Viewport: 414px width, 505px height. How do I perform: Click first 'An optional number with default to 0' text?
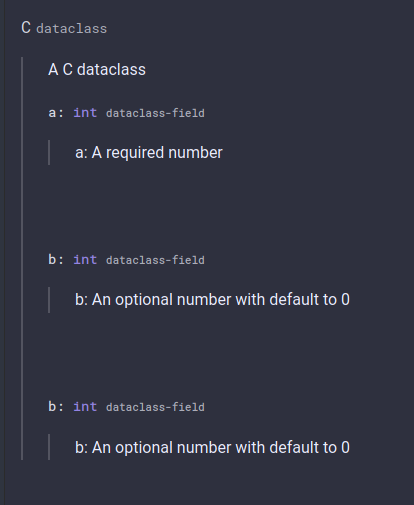point(221,300)
